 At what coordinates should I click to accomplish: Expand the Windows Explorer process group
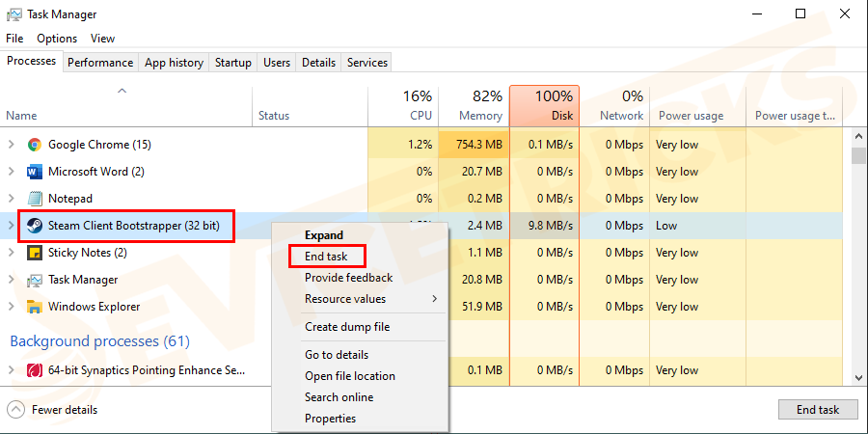(11, 306)
